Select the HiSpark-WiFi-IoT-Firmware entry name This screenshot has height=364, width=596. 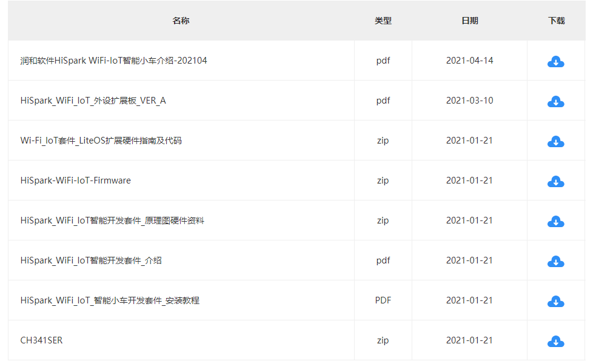(x=75, y=180)
